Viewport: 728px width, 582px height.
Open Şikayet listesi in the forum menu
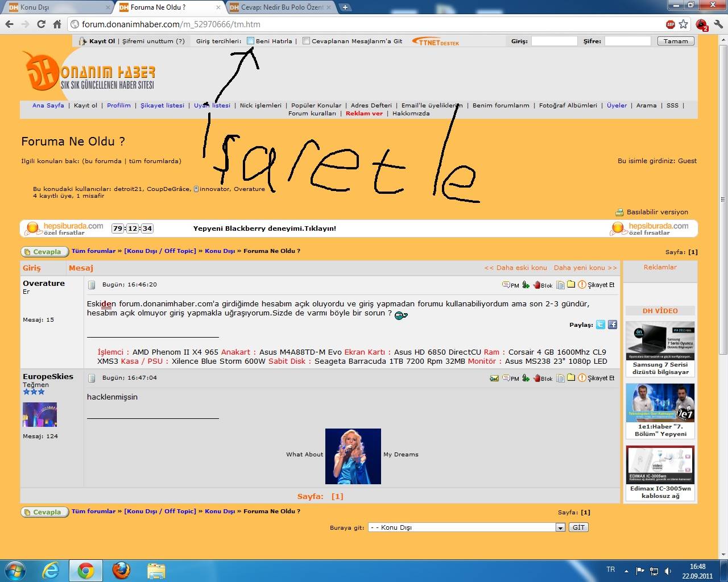tap(163, 105)
